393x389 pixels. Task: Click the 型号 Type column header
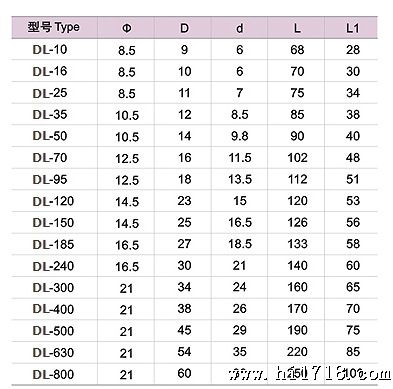53,27
